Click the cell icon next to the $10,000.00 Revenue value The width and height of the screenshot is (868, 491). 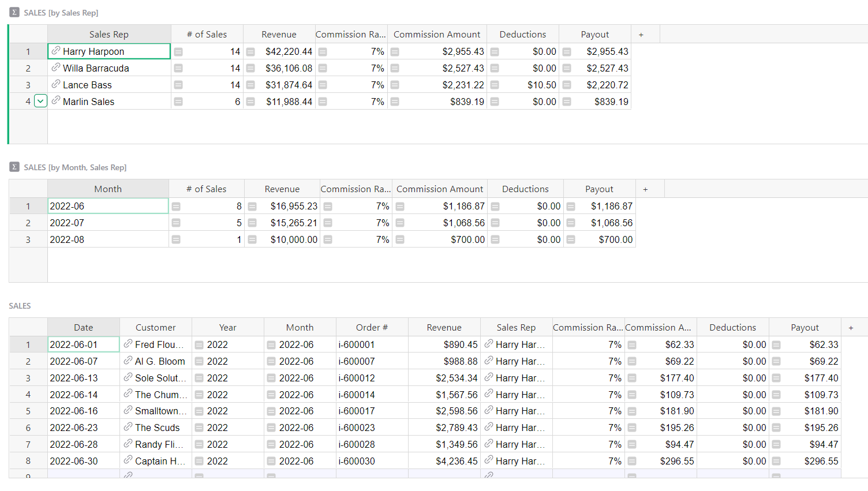[252, 239]
